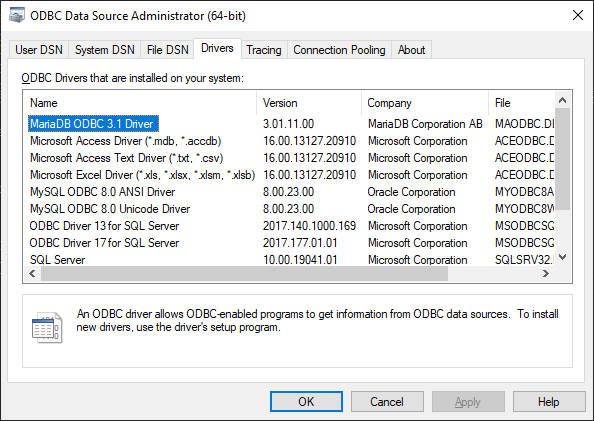Click version 2017.140.1000.169 cell

point(310,226)
